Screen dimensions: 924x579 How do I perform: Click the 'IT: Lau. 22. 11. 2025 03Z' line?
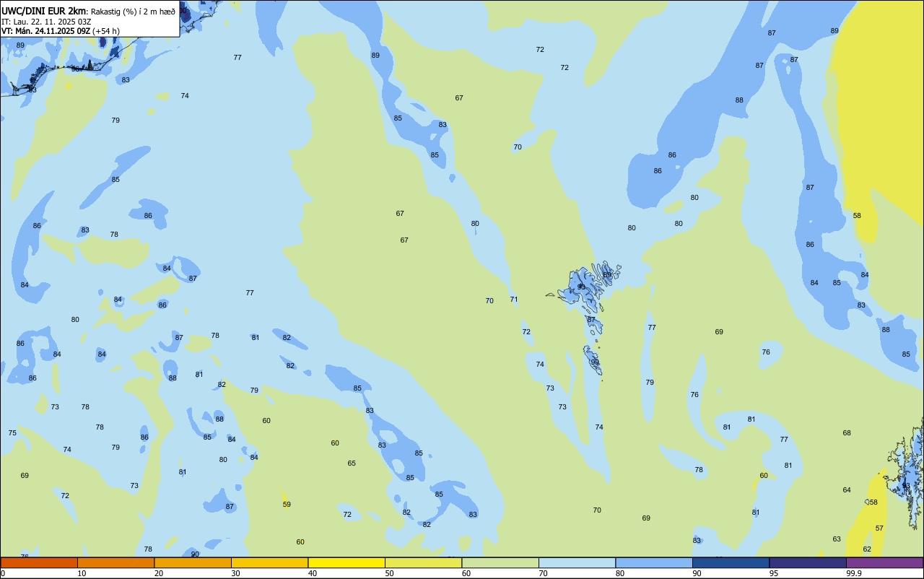coord(46,21)
